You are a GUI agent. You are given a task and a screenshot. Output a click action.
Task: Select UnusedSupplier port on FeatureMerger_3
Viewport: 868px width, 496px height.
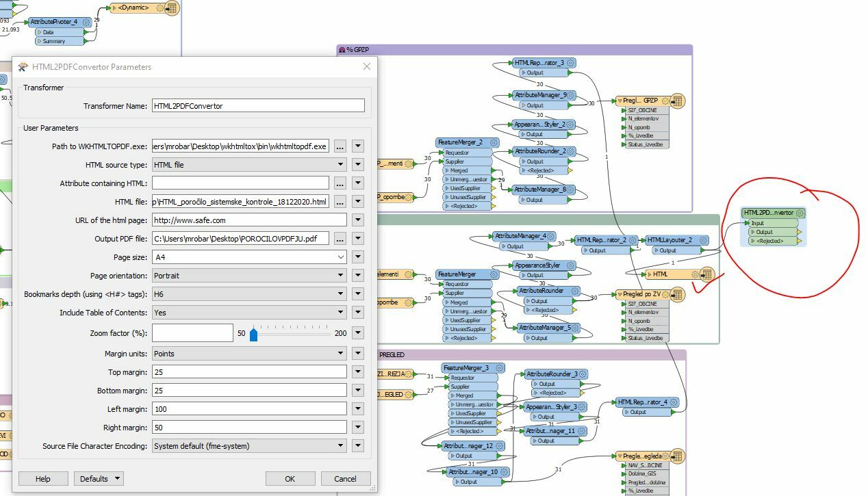coord(473,422)
